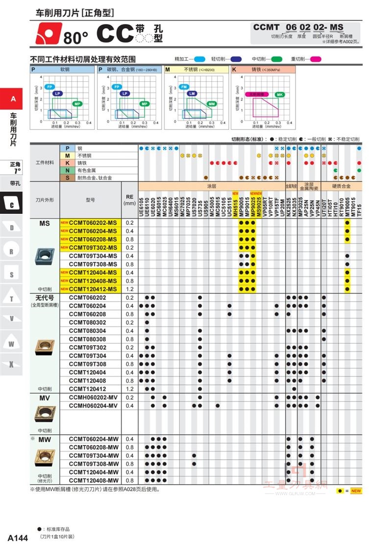Select the MS chipbreaker insert picture

(45, 256)
